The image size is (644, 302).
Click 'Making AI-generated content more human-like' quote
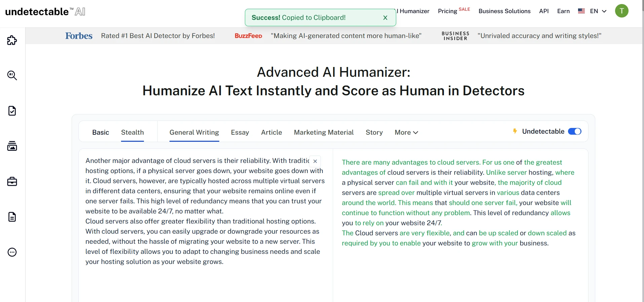click(346, 36)
